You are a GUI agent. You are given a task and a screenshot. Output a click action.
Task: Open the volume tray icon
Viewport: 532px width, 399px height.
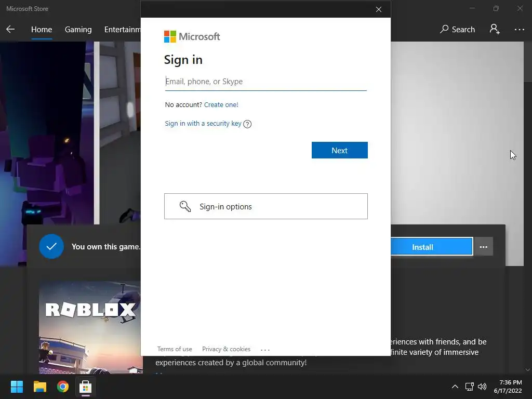coord(482,387)
